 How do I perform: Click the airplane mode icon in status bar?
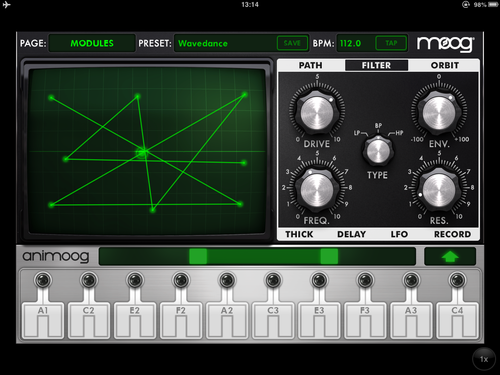pyautogui.click(x=6, y=5)
